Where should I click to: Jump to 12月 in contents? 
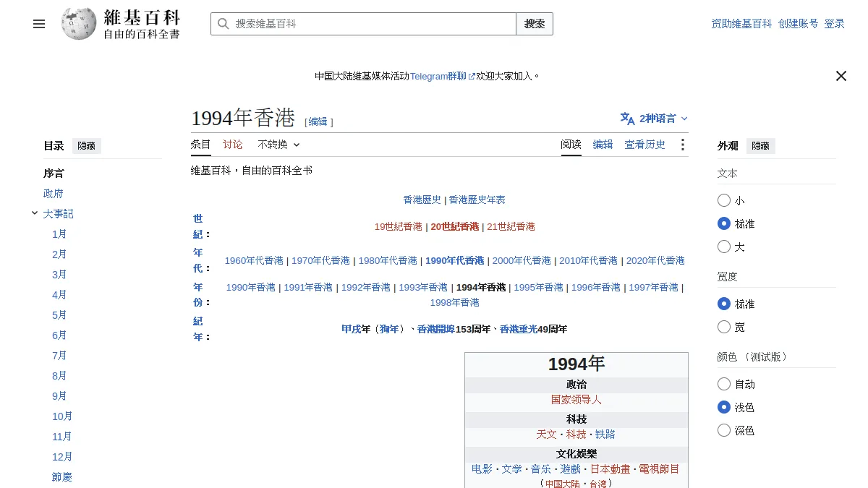point(62,457)
